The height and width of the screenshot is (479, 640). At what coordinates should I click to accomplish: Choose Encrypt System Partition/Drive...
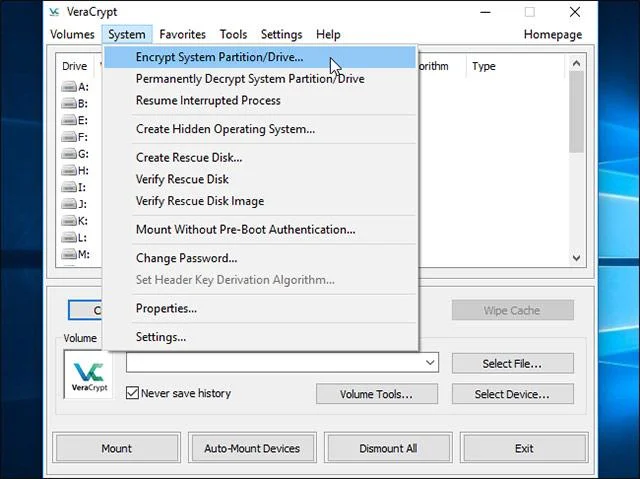pyautogui.click(x=260, y=57)
